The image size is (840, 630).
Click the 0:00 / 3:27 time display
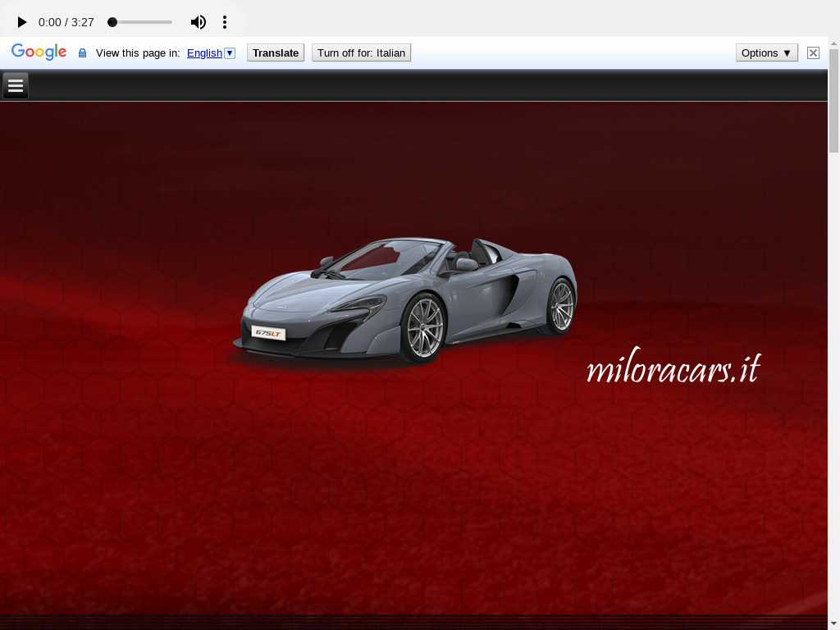click(x=66, y=22)
